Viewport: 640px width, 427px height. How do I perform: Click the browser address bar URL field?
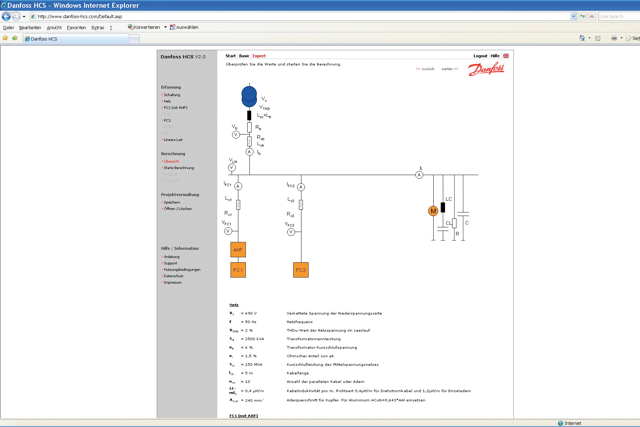pos(300,16)
